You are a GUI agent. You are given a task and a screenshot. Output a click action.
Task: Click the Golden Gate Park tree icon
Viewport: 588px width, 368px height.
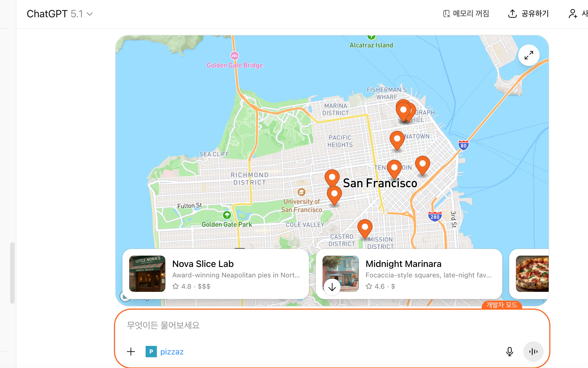(x=227, y=215)
